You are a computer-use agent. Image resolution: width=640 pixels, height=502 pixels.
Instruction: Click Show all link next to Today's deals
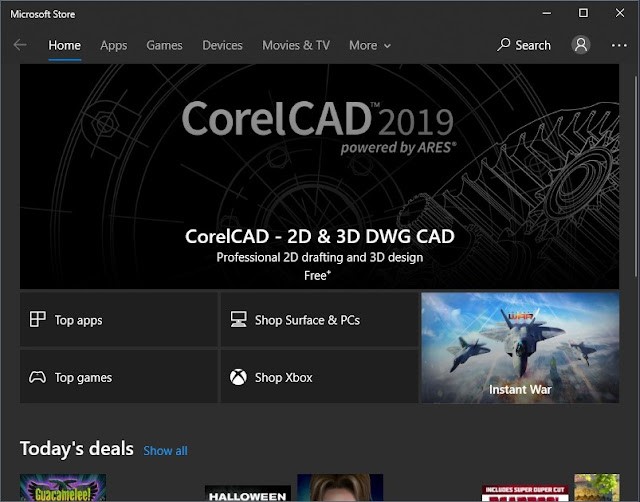point(165,451)
